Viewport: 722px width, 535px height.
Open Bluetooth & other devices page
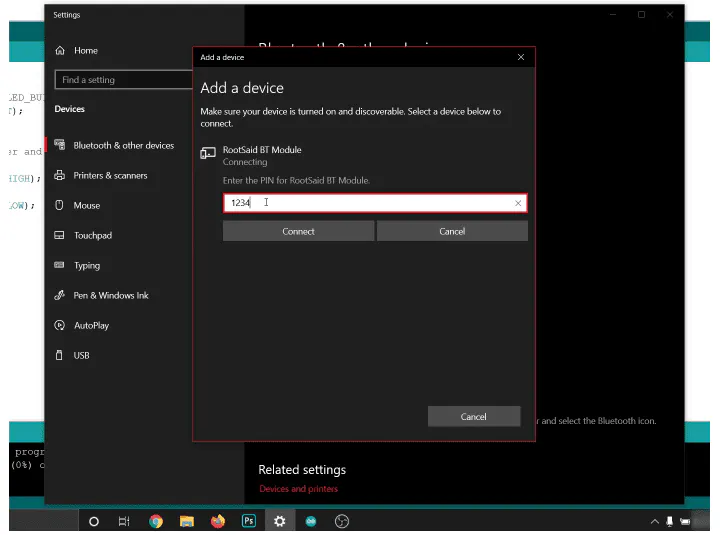click(x=123, y=146)
